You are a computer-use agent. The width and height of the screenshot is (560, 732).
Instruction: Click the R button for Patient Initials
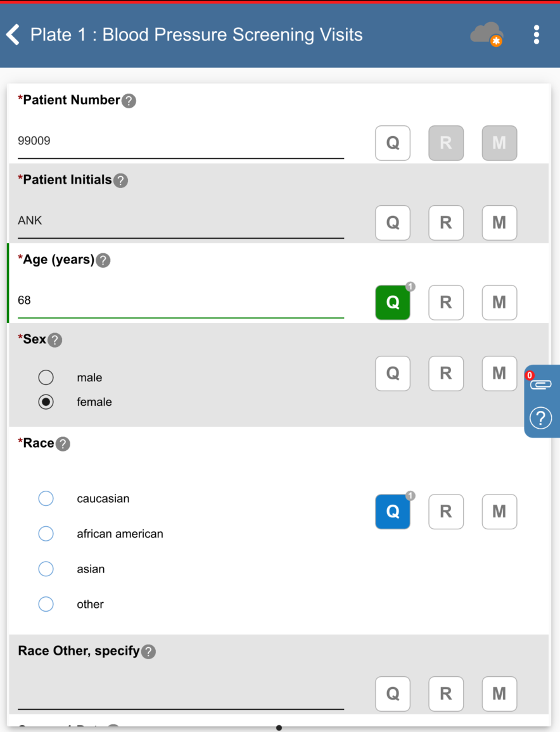446,223
